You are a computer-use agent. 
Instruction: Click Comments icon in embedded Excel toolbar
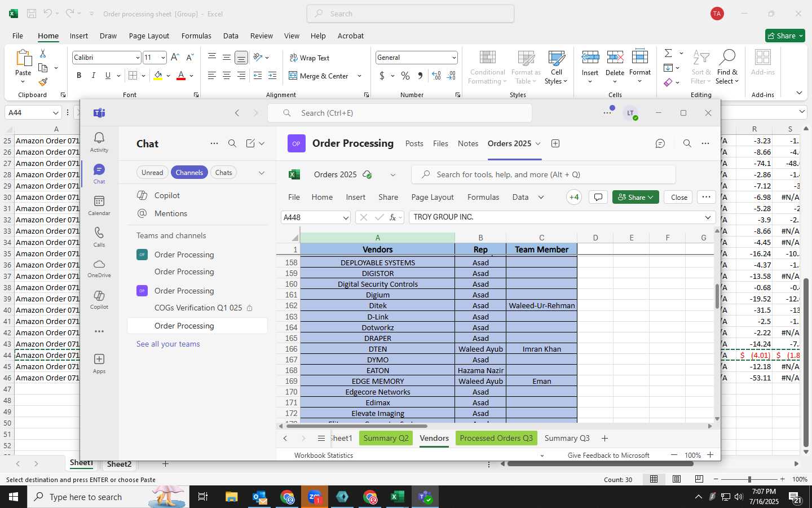point(598,197)
